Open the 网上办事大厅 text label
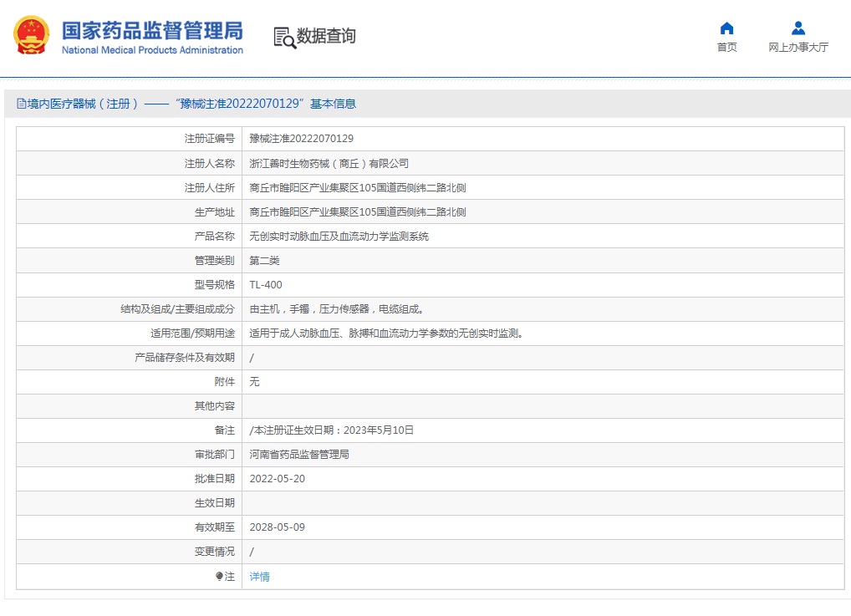Viewport: 851px width, 616px height. 798,48
